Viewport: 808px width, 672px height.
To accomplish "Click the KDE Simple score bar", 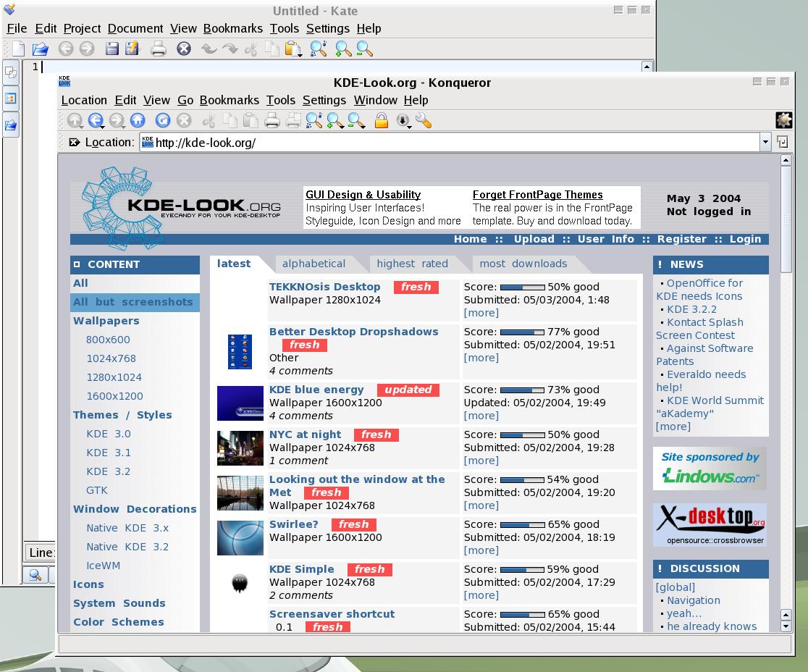I will (x=523, y=569).
